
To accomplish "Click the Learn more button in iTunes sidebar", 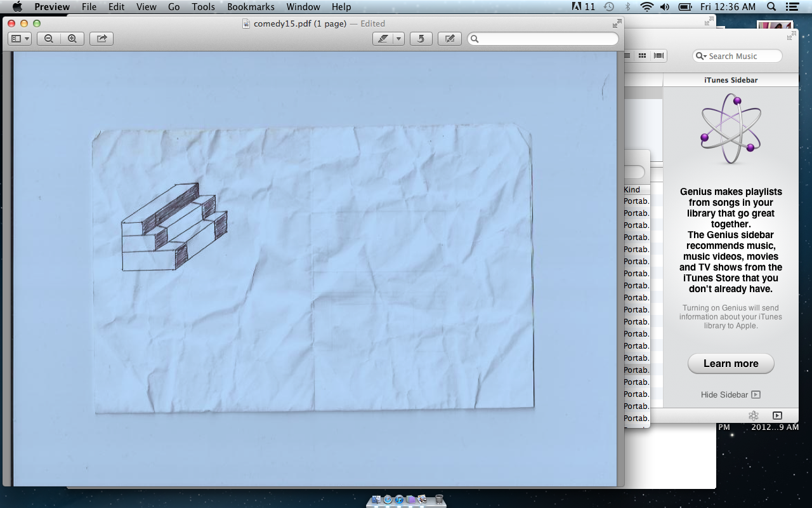I will click(731, 363).
